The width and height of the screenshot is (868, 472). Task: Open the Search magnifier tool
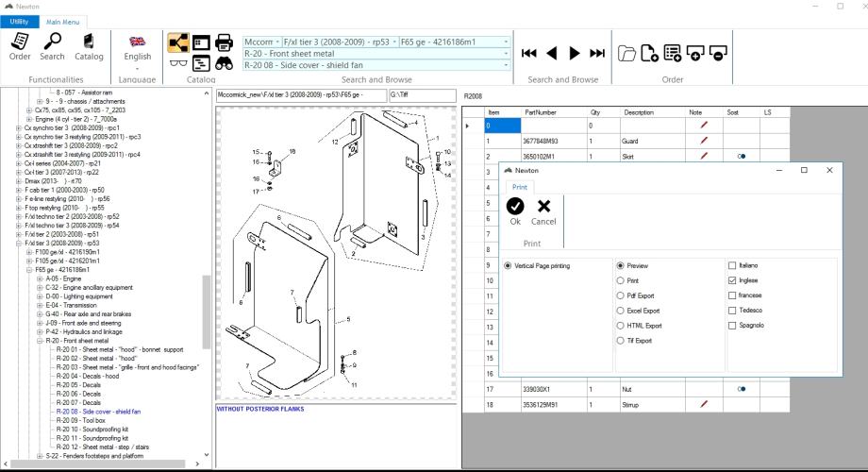[x=52, y=44]
